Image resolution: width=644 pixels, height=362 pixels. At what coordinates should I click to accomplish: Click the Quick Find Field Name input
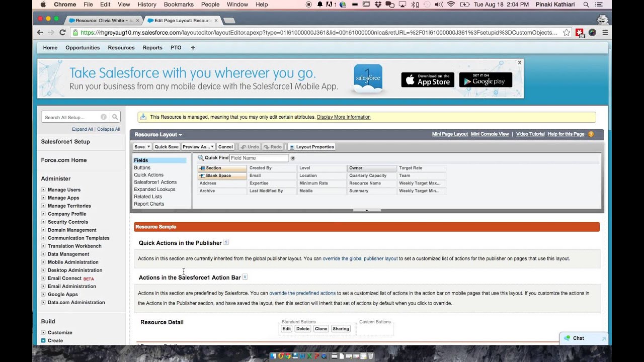click(x=259, y=158)
